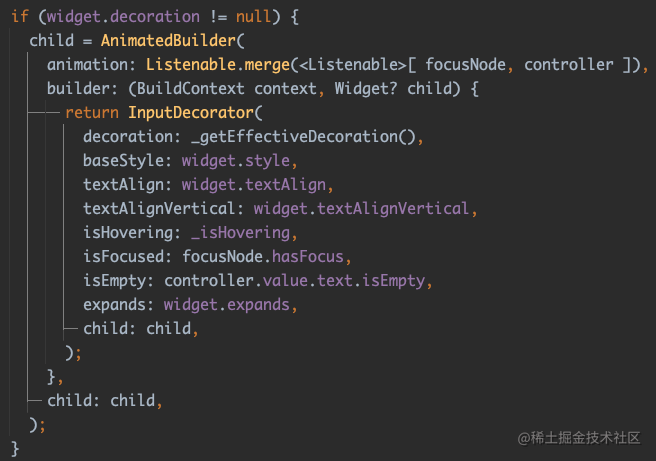Click the null keyword

point(254,17)
